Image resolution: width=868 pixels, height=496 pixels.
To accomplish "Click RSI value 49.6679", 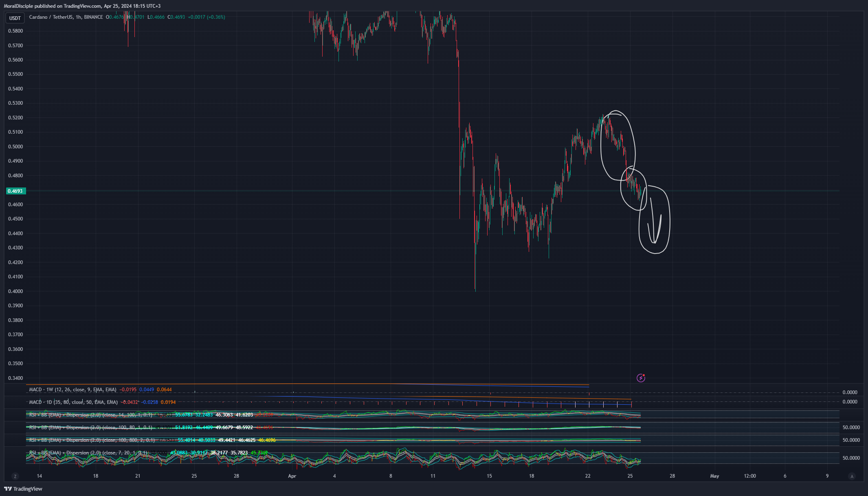I will pyautogui.click(x=224, y=428).
